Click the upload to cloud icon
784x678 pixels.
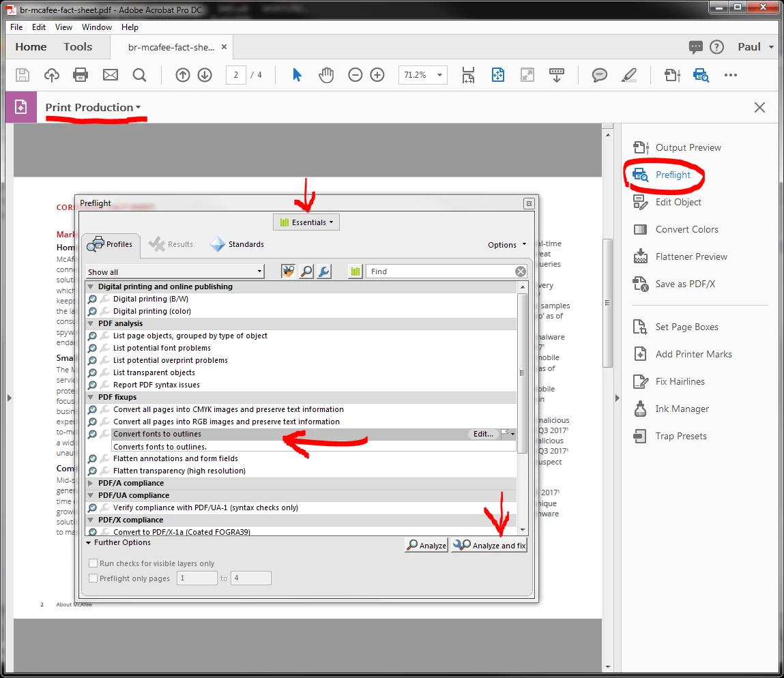[51, 75]
